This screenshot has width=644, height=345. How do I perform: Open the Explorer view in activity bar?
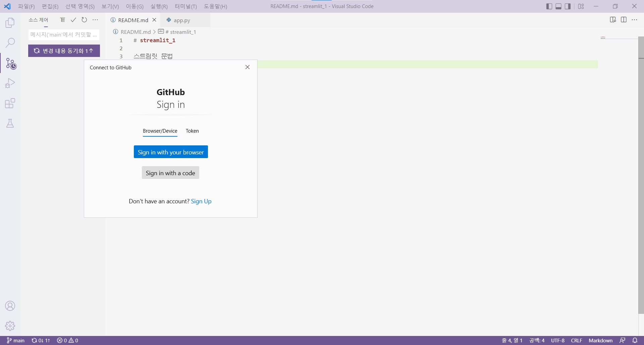coord(10,23)
